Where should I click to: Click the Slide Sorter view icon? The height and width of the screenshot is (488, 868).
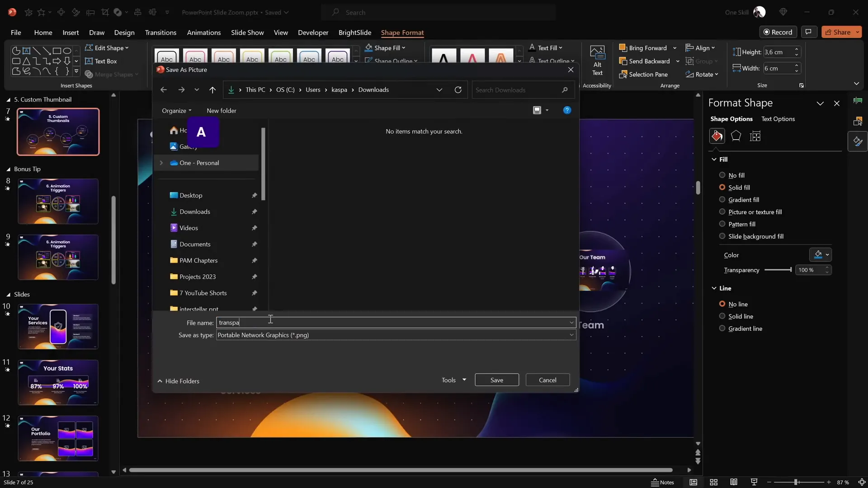coord(714,482)
